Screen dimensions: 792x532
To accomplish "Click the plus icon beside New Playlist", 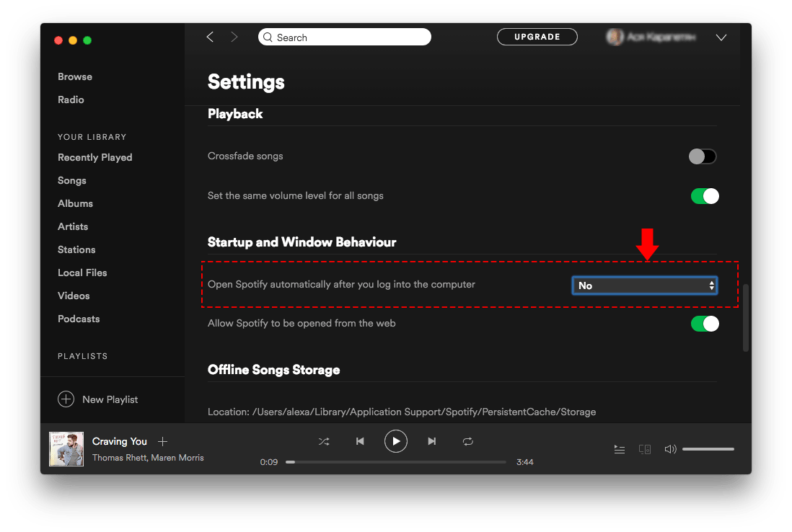I will (x=66, y=399).
